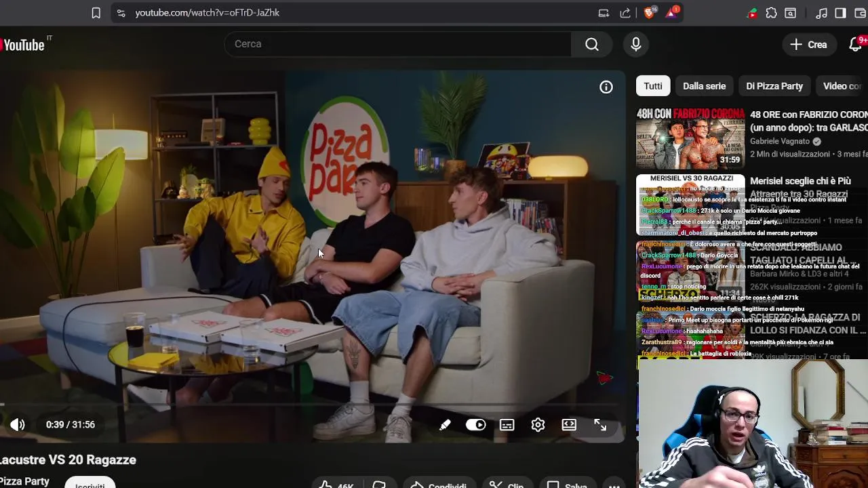Mute the video volume

pyautogui.click(x=18, y=425)
